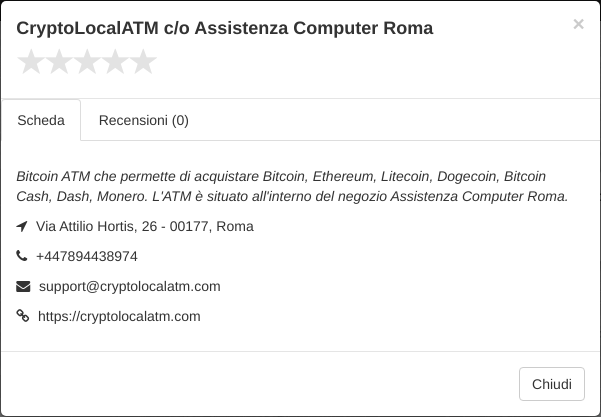Click the envelope email icon

(23, 286)
